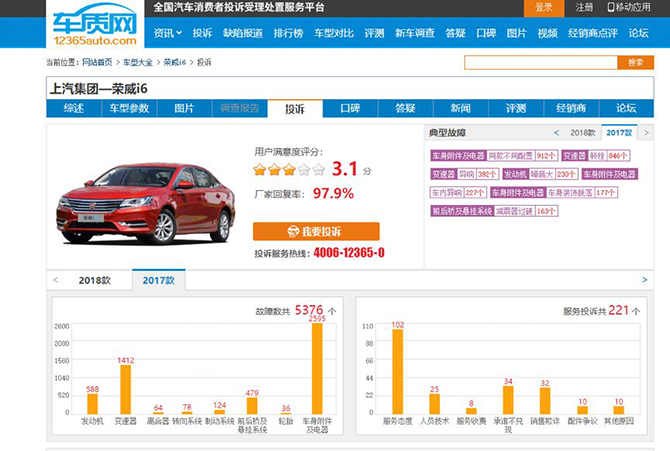Click the 车身装饰脱落 177个 fault tag
This screenshot has height=451, width=670.
tap(553, 193)
